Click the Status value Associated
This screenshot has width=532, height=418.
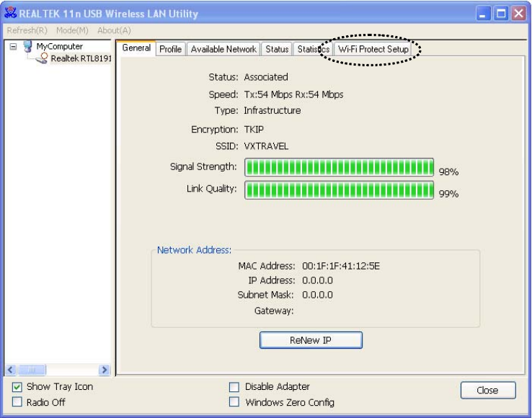pyautogui.click(x=266, y=77)
